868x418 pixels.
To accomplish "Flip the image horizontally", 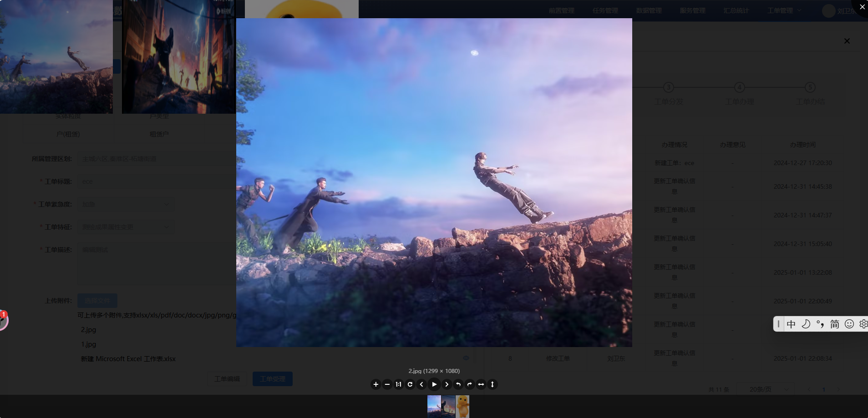I will coord(481,384).
